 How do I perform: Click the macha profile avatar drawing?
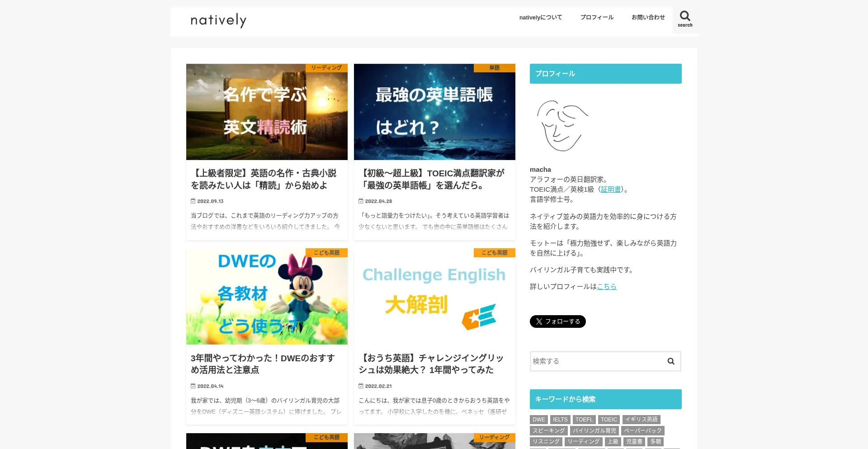562,126
